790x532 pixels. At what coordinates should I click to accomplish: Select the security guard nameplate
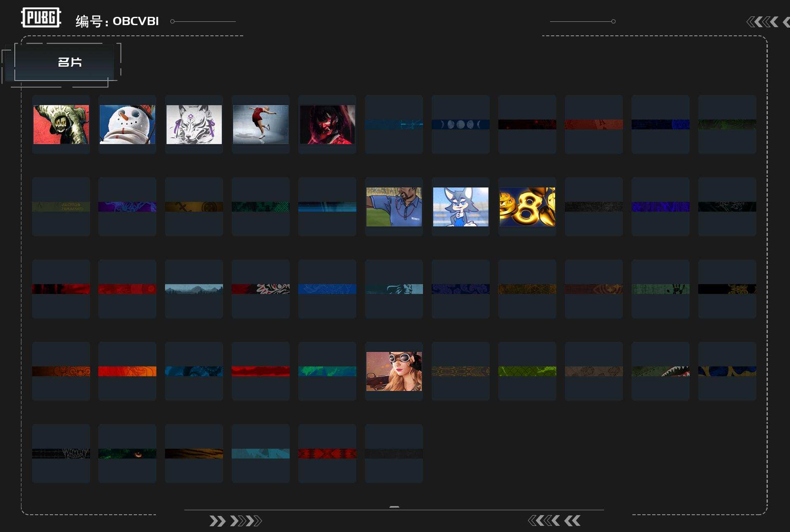[394, 207]
